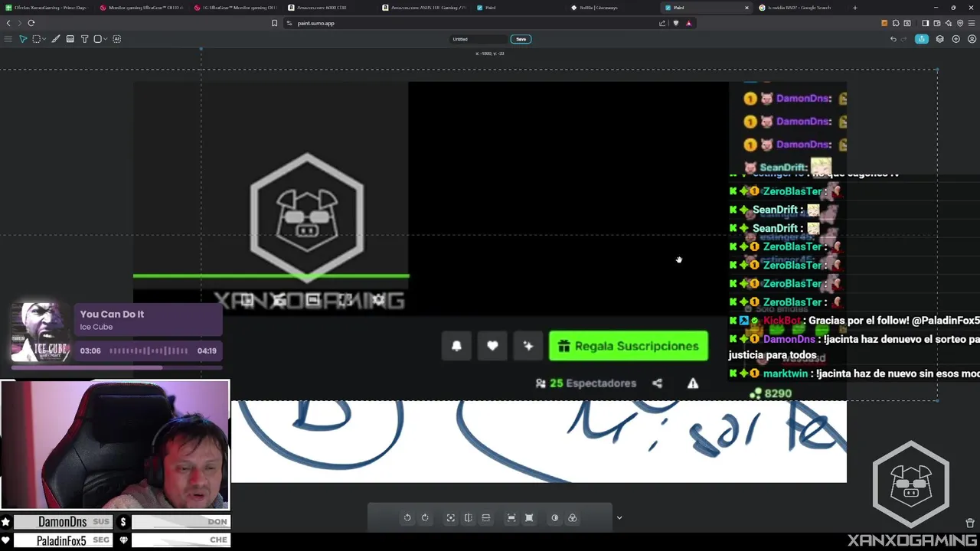The image size is (980, 551).
Task: Edit the Untitled document name field
Action: (x=479, y=39)
